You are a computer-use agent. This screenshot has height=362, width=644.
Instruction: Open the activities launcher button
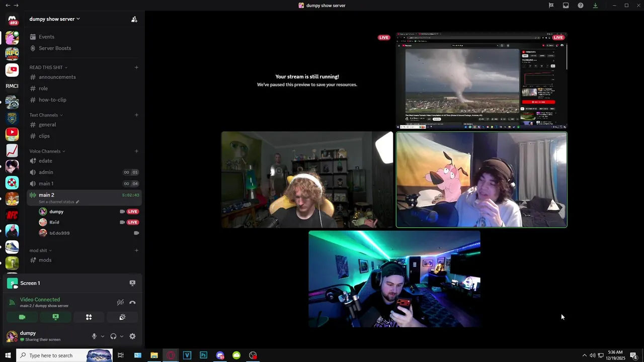pos(89,317)
